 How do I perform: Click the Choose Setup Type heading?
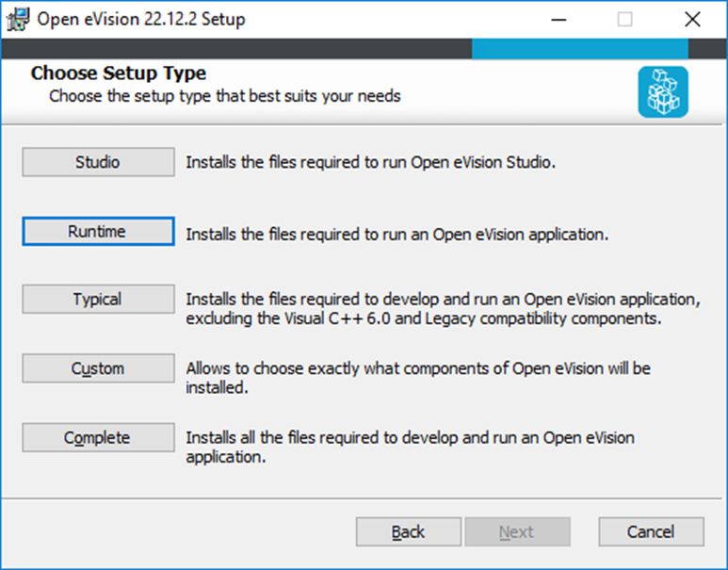119,73
